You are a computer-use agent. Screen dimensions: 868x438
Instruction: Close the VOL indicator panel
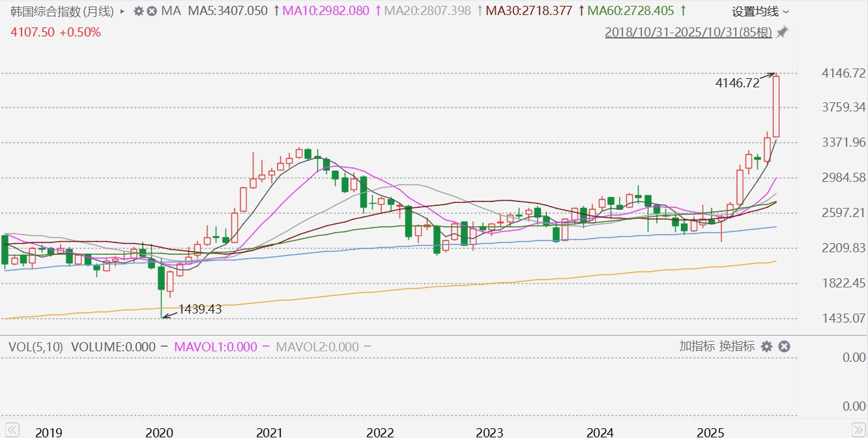(x=785, y=346)
